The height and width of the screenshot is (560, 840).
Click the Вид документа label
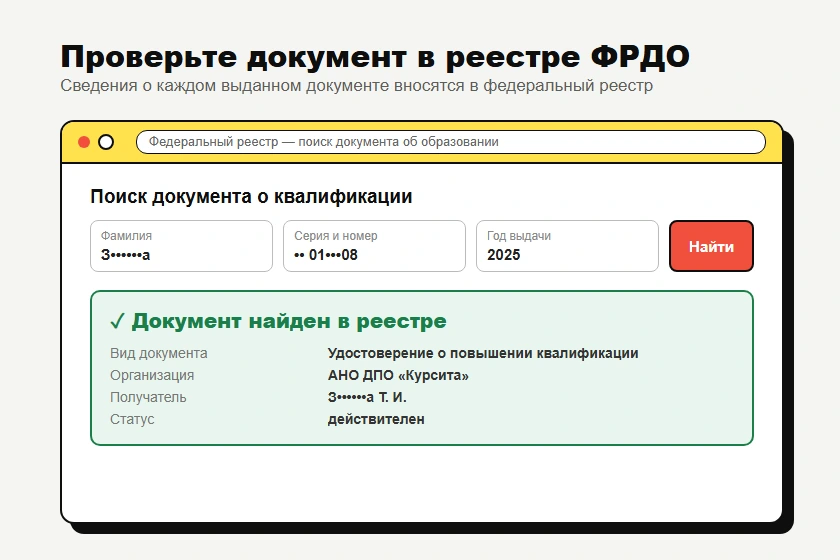159,353
